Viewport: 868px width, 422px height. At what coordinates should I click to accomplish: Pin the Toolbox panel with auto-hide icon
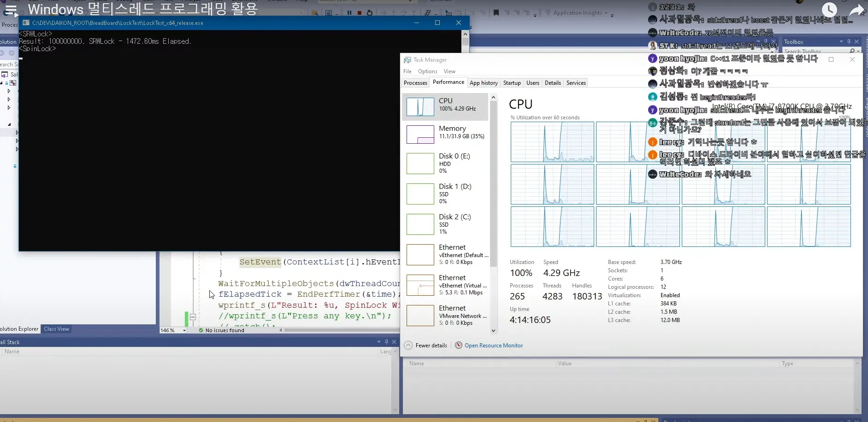(849, 41)
